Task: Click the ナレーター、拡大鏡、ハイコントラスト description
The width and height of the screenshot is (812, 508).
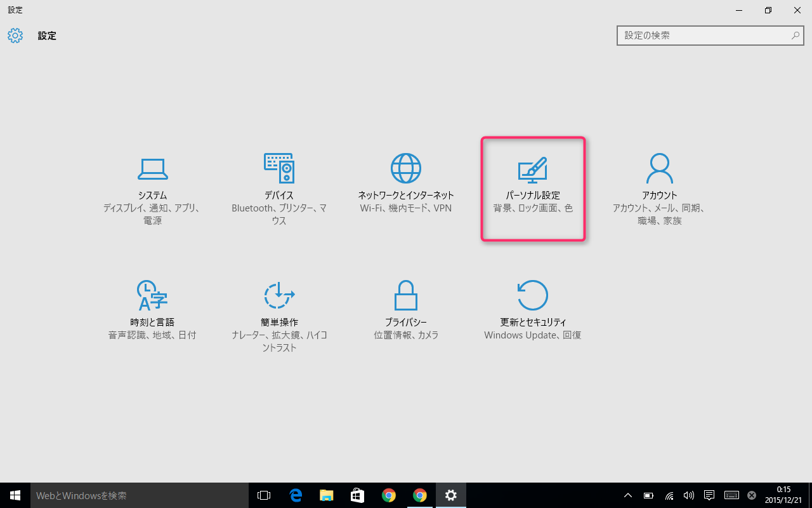Action: pos(279,342)
